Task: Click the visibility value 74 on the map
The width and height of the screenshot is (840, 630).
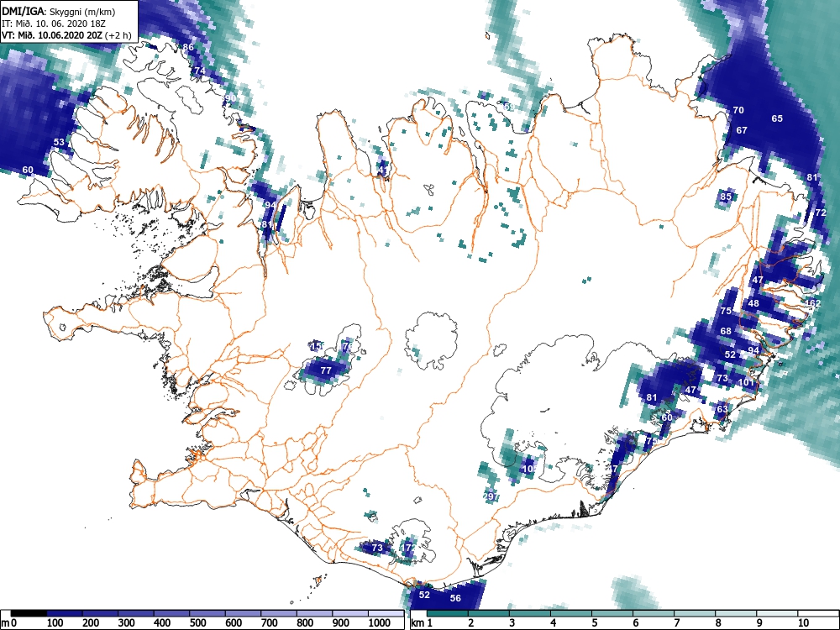Action: 200,71
